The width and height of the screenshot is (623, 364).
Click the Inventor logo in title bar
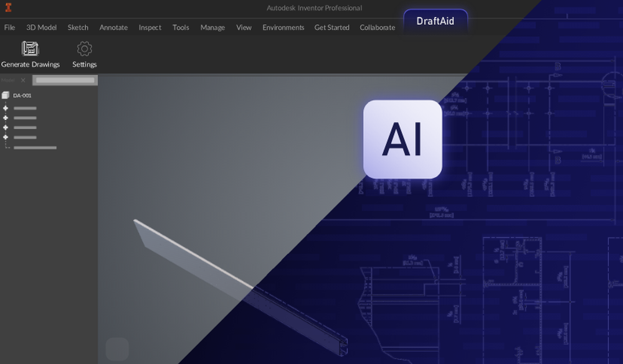click(8, 7)
